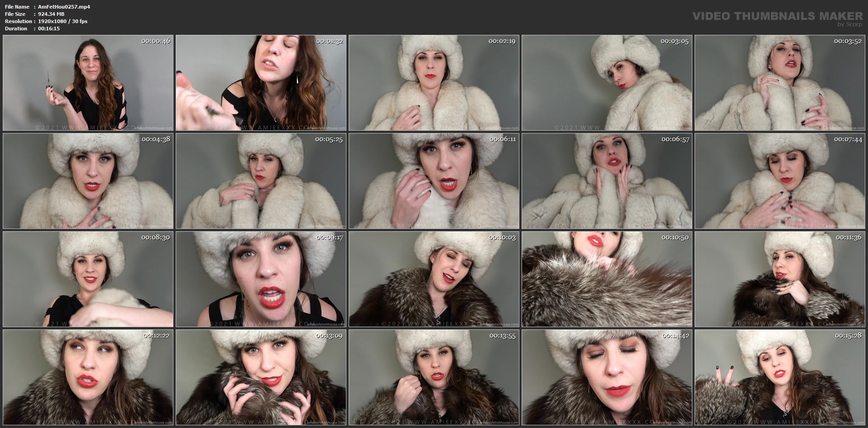Select the thumbnail at 00:03:05

click(x=607, y=83)
